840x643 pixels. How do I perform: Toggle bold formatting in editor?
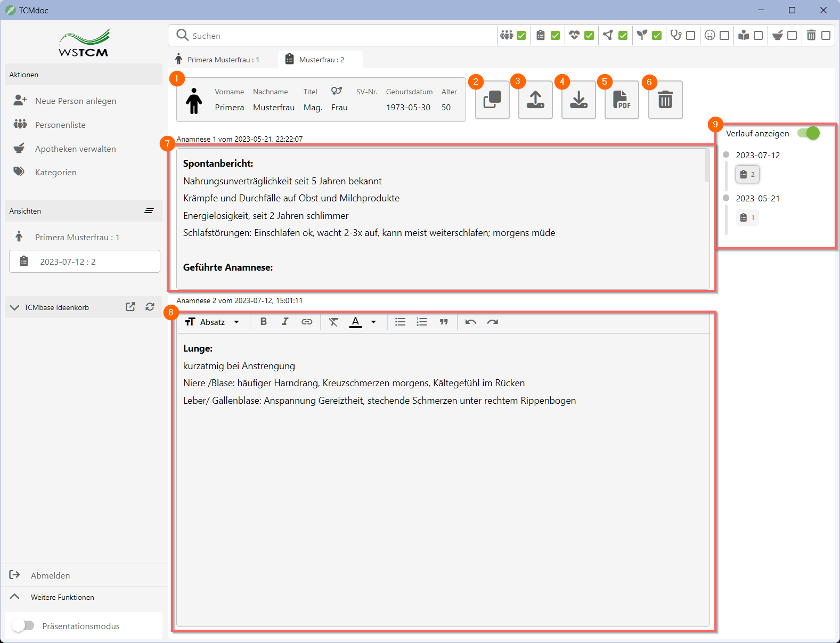263,322
